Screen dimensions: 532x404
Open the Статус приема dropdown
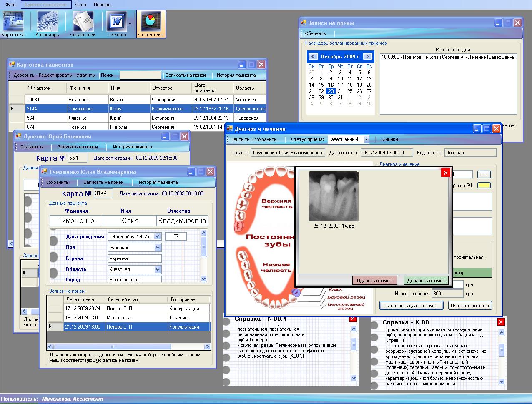366,140
